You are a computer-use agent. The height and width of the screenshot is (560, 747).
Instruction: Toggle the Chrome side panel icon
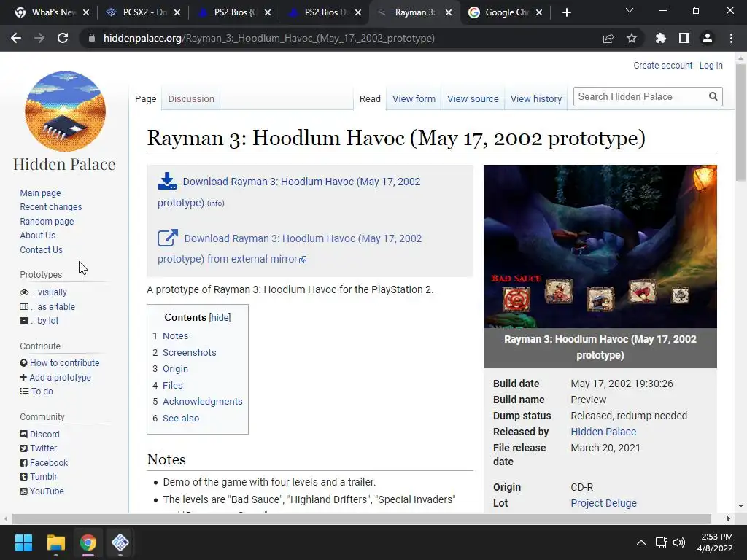[x=684, y=38]
